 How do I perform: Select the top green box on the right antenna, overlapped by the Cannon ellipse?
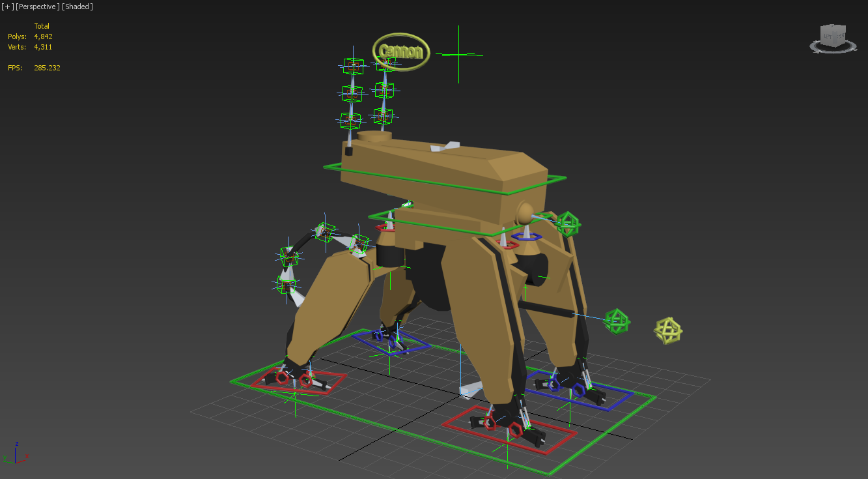click(x=386, y=63)
